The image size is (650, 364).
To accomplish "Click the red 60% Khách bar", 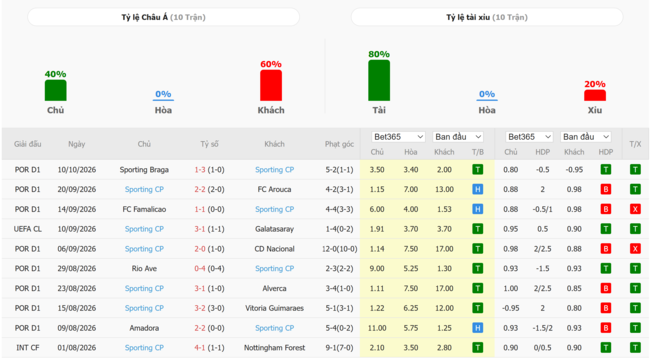I will (x=271, y=85).
